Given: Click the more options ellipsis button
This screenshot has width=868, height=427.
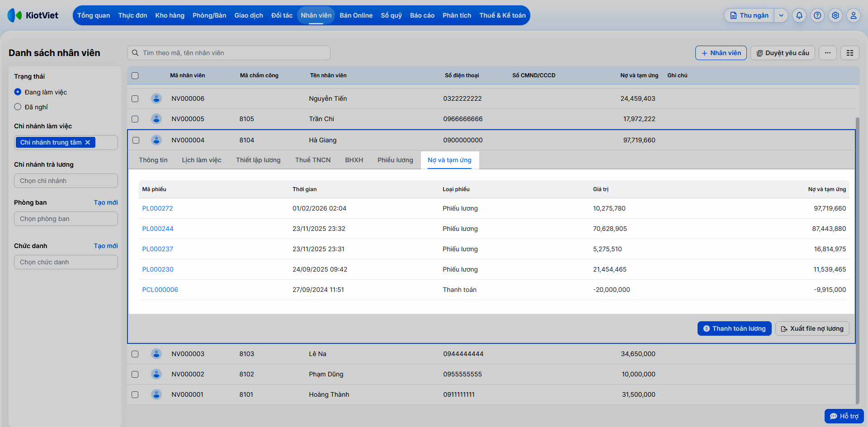Looking at the screenshot, I should (x=827, y=53).
